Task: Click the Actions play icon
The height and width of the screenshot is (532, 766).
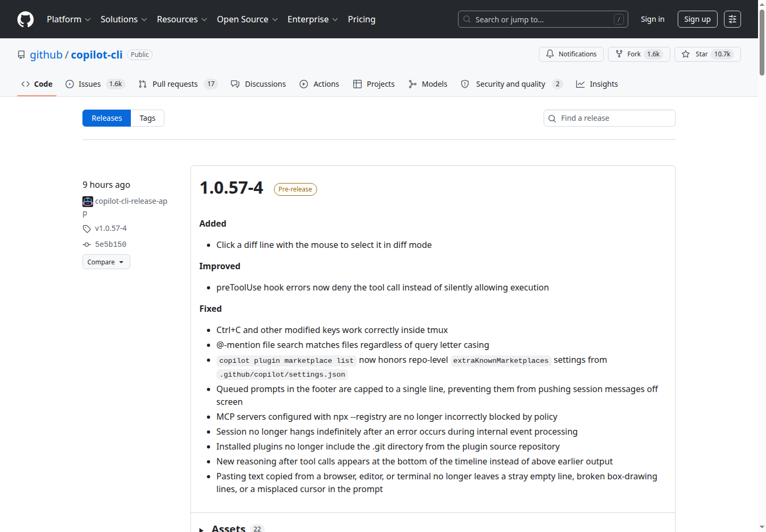Action: tap(304, 84)
